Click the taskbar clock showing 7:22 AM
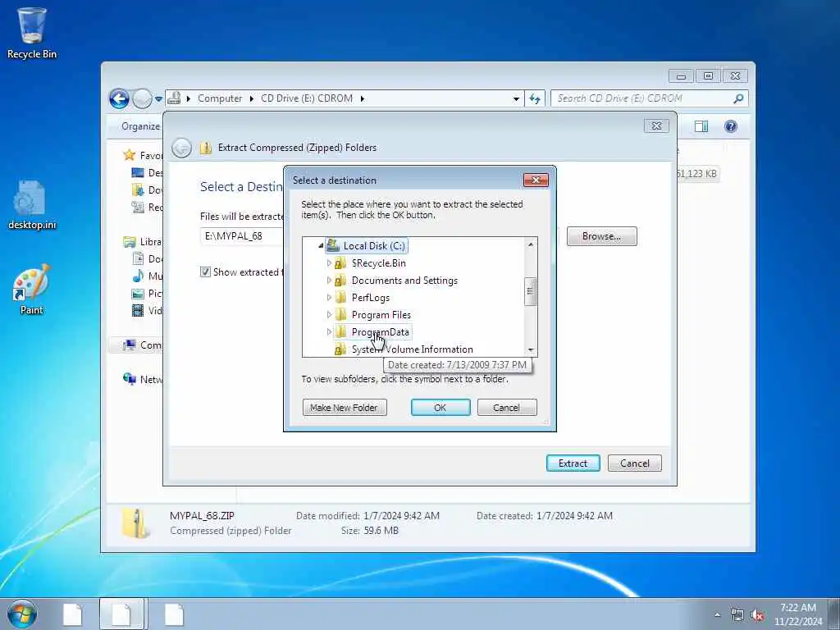Viewport: 840px width, 630px height. pyautogui.click(x=797, y=614)
